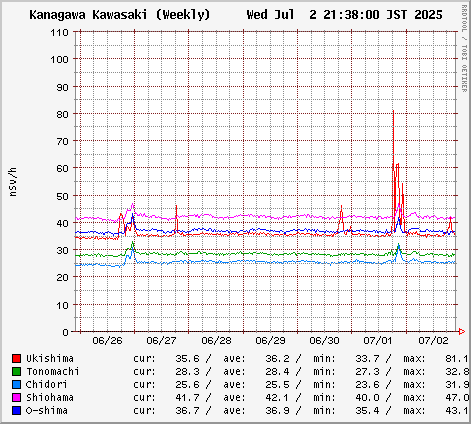Select the Tonomachi legend label
The height and width of the screenshot is (424, 471).
(x=53, y=371)
